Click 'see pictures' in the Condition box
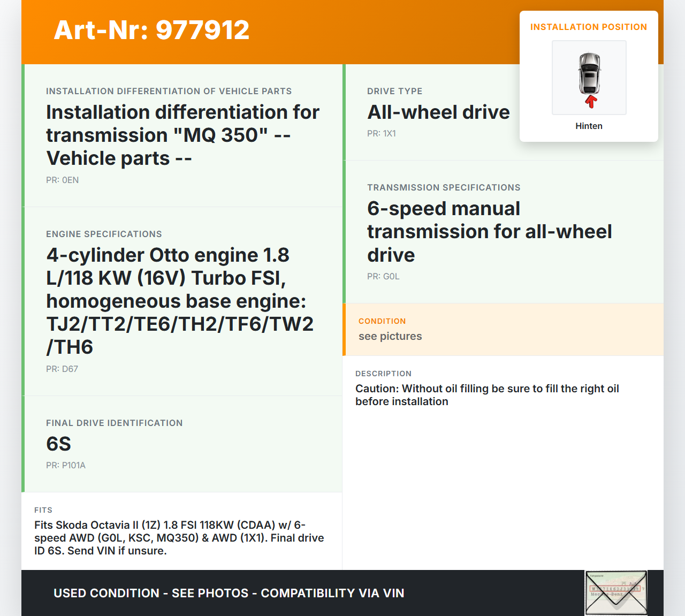 coord(390,336)
